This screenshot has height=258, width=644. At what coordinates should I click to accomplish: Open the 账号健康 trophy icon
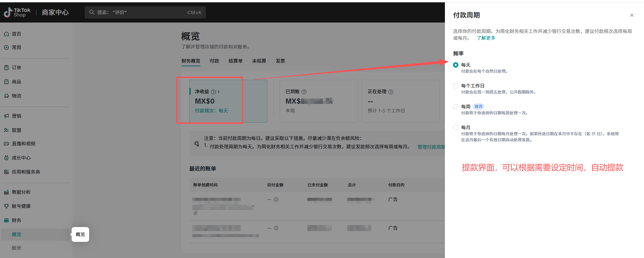tap(6, 206)
